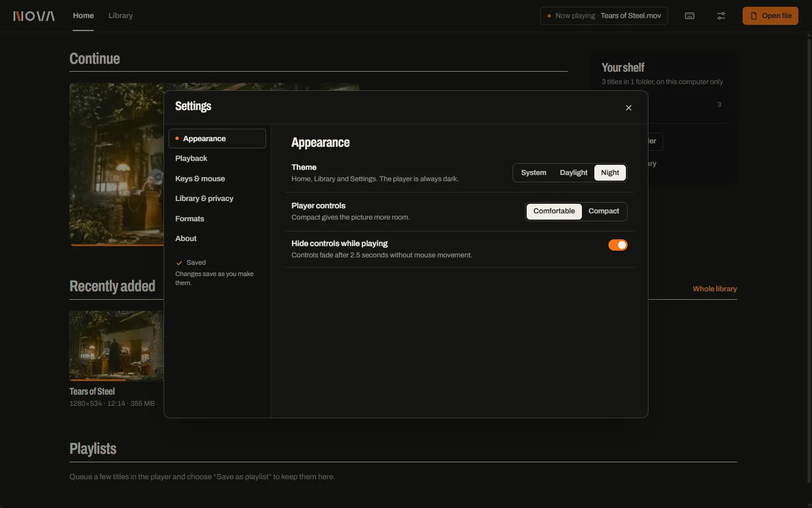Close the Settings dialog with the X
This screenshot has height=508, width=812.
click(x=629, y=108)
